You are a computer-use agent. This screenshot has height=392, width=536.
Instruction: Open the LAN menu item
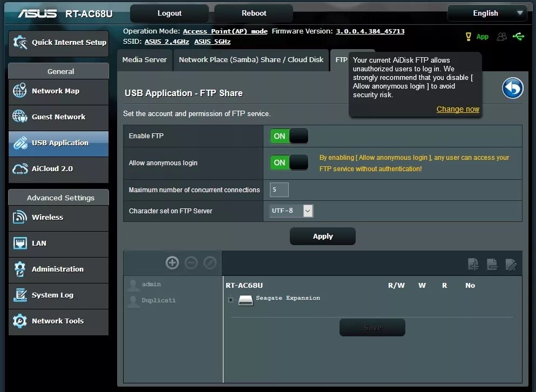click(58, 244)
